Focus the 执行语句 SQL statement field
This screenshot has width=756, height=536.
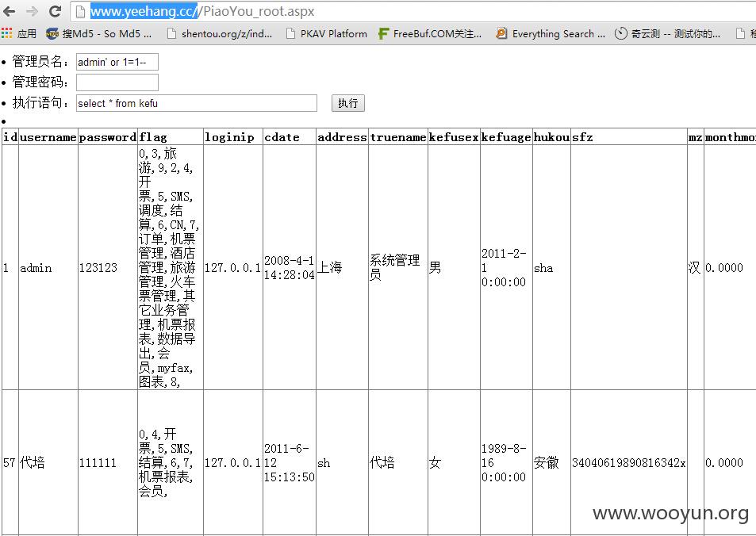click(197, 103)
